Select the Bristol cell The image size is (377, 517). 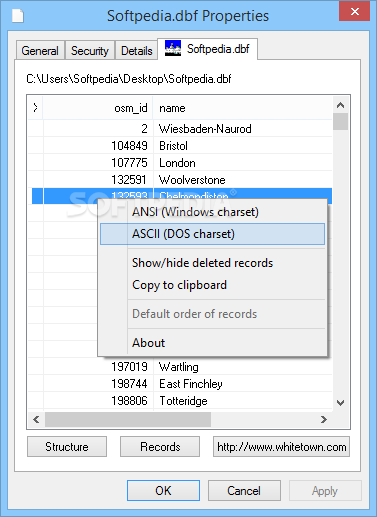(x=243, y=146)
